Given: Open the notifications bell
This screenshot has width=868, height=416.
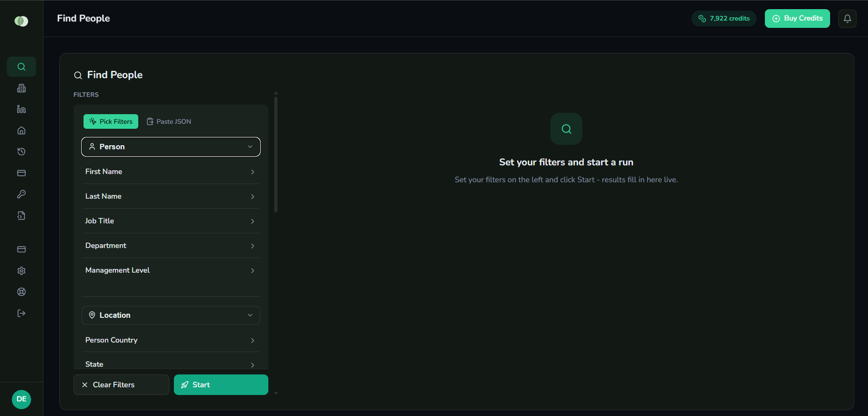Looking at the screenshot, I should [847, 19].
